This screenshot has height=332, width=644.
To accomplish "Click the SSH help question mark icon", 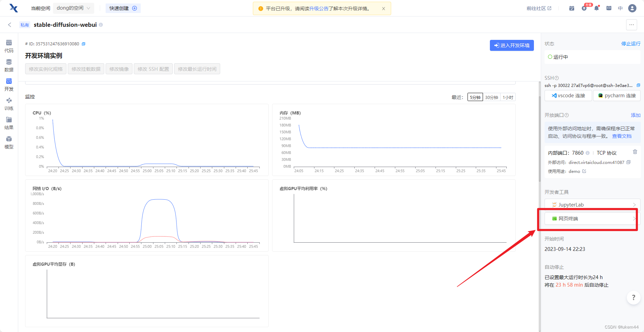I will click(x=557, y=78).
